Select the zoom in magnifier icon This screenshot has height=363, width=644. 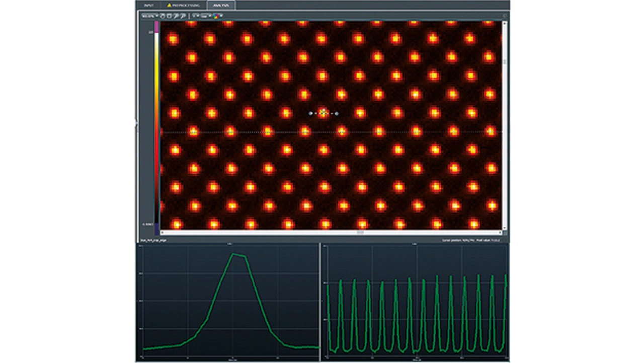tap(176, 16)
